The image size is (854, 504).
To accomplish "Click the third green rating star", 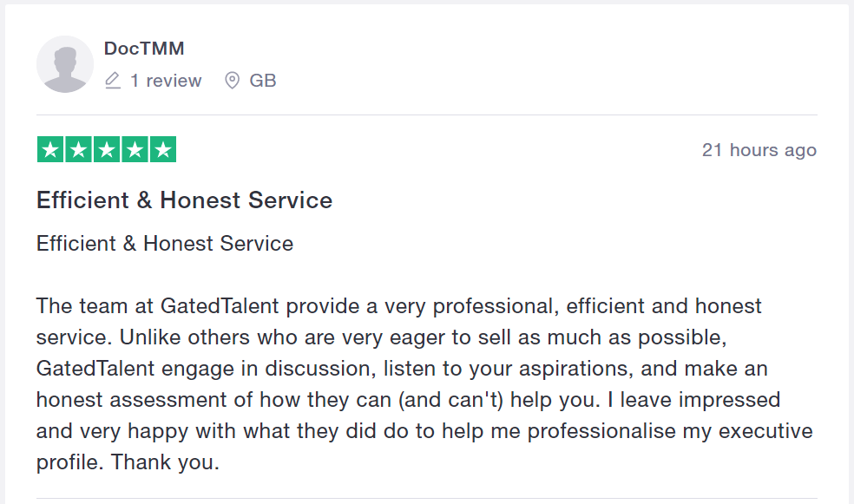I will (x=107, y=149).
